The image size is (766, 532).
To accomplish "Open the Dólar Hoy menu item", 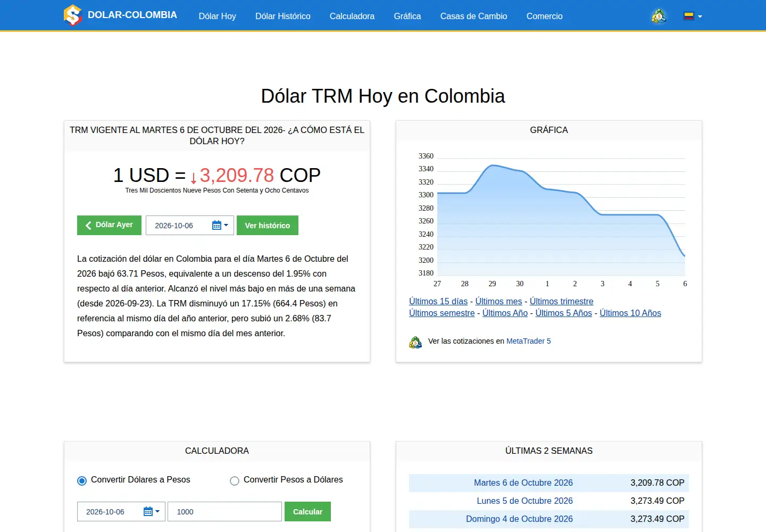I will point(217,16).
